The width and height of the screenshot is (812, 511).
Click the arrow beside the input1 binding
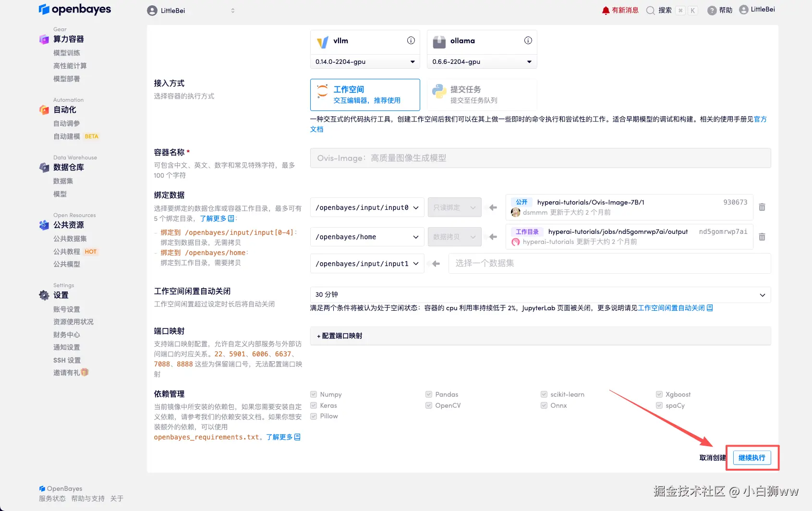(x=436, y=264)
